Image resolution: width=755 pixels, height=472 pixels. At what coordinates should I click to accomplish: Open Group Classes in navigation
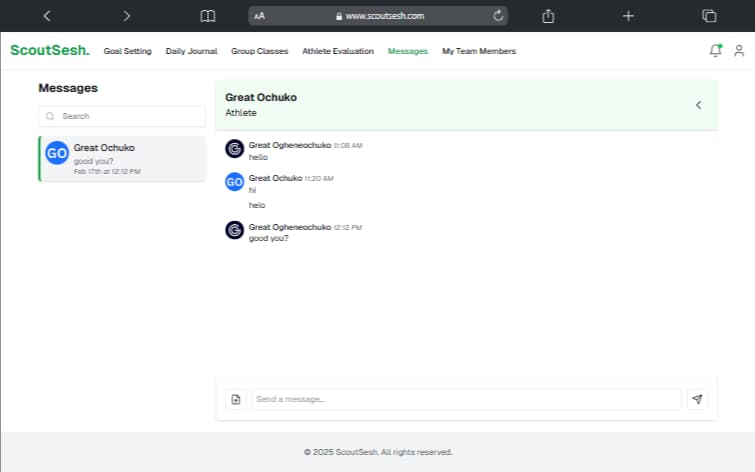pos(259,51)
